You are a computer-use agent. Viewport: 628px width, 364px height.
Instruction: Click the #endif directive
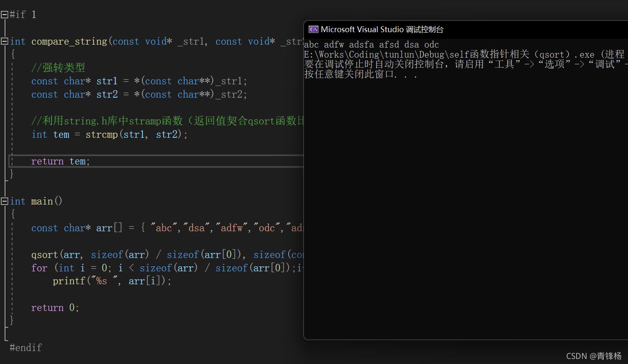[25, 347]
